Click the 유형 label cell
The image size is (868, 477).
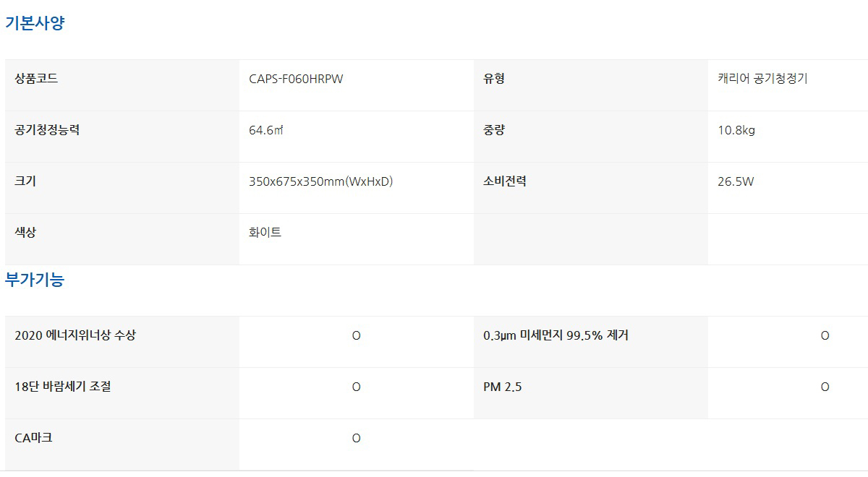[494, 79]
